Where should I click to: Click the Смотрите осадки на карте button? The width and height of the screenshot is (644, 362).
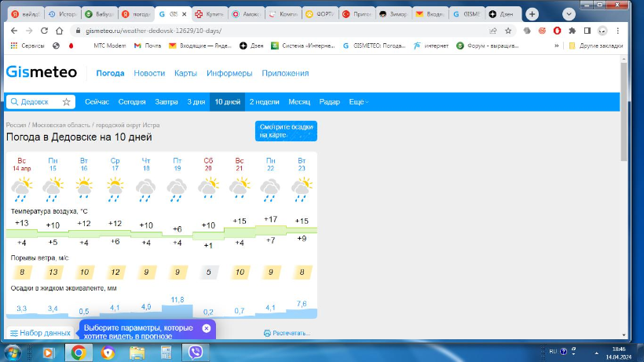(286, 131)
